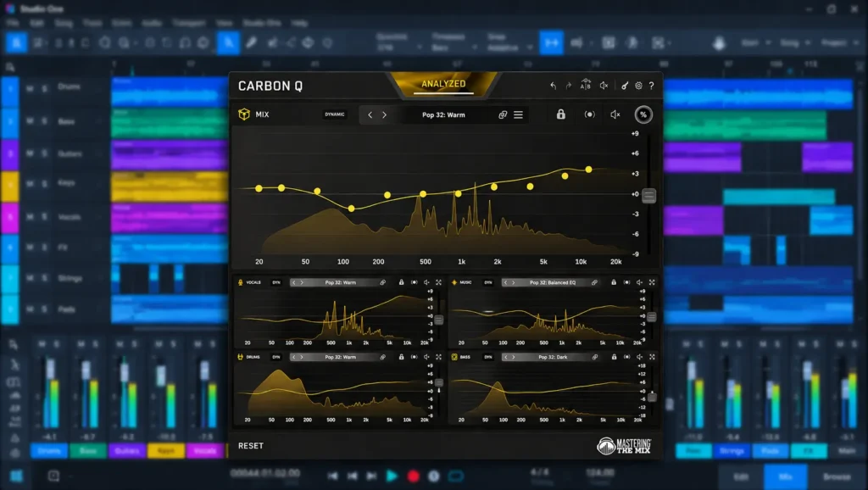The width and height of the screenshot is (868, 490).
Task: Toggle DYN on the Music panel
Action: pos(487,282)
